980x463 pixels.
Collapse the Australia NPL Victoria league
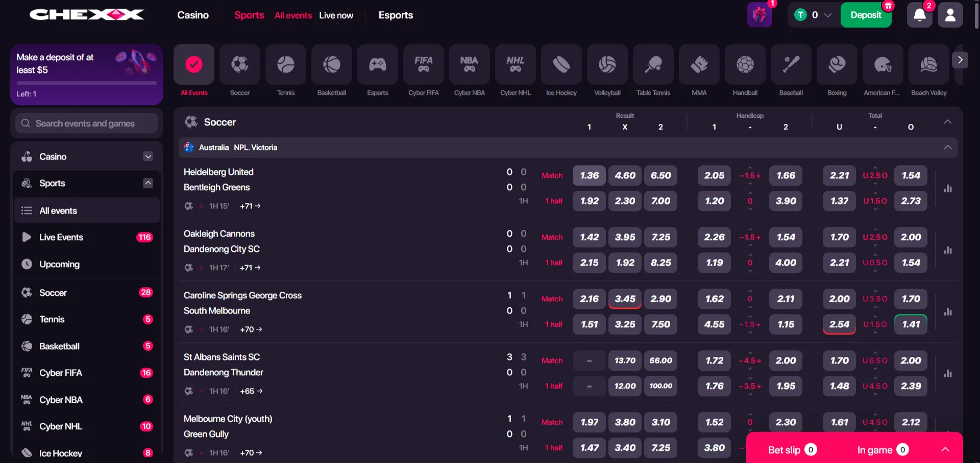click(x=948, y=147)
